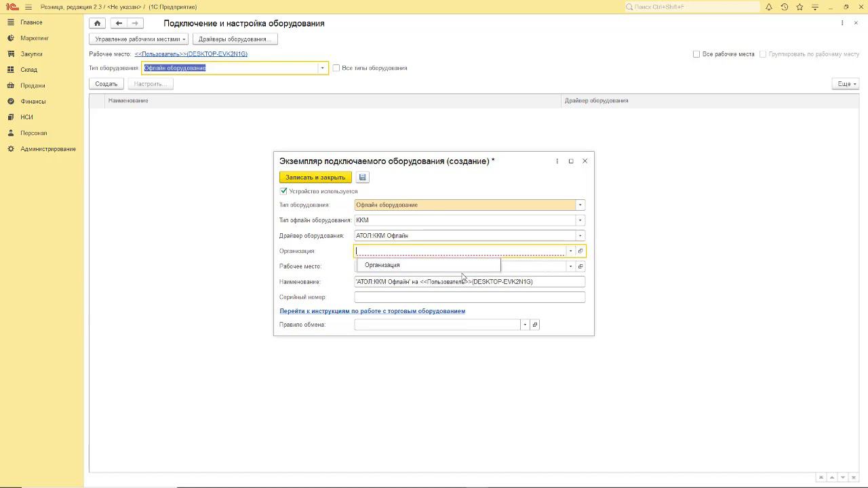Click the Серийный номер input field
Viewport: 868px width, 488px height.
(469, 297)
